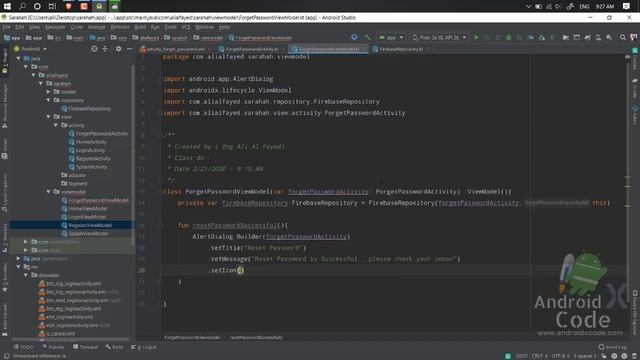Open the Event Log in status bar
This screenshot has width=640, height=360.
612,347
